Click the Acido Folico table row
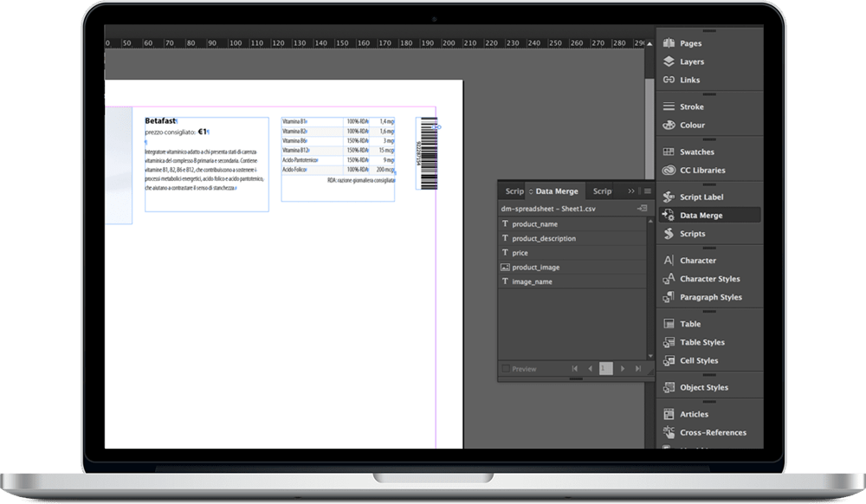This screenshot has height=504, width=866. click(338, 170)
